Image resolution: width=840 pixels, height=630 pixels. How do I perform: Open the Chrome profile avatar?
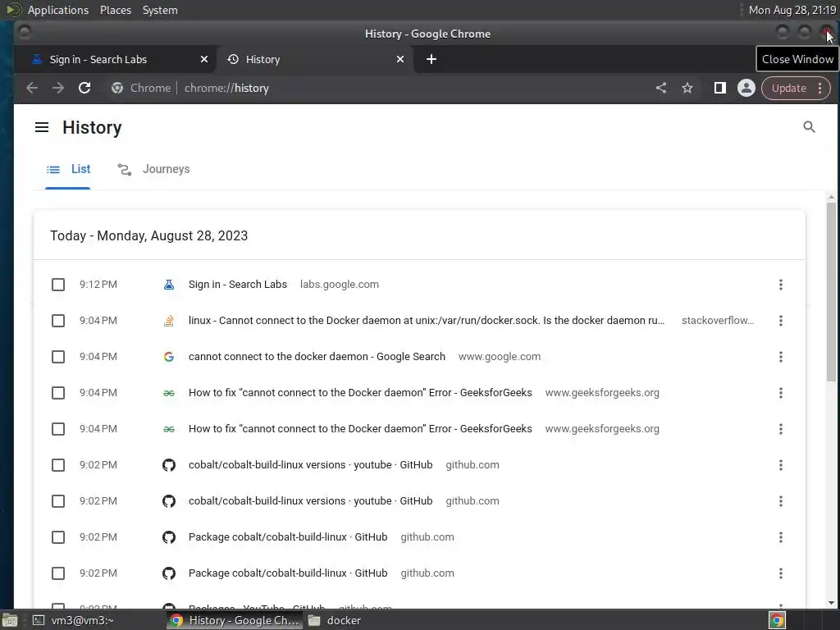click(x=746, y=88)
